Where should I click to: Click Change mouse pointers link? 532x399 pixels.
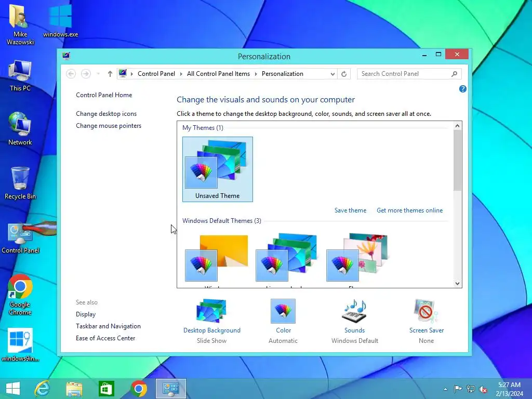coord(109,126)
